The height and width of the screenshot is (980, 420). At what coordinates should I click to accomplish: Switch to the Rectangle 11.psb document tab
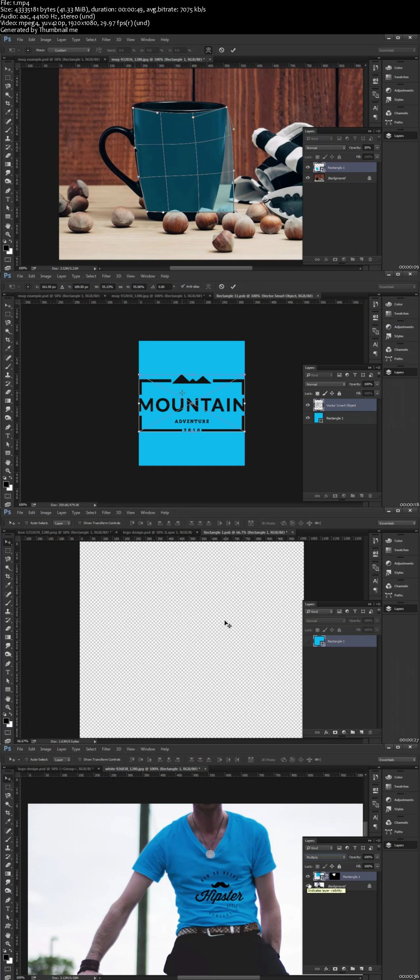tap(264, 296)
